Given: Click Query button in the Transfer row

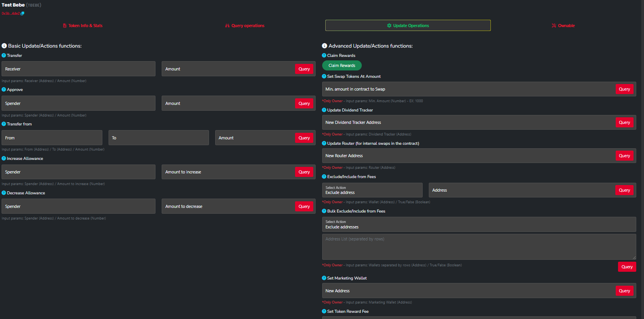Looking at the screenshot, I should 304,69.
